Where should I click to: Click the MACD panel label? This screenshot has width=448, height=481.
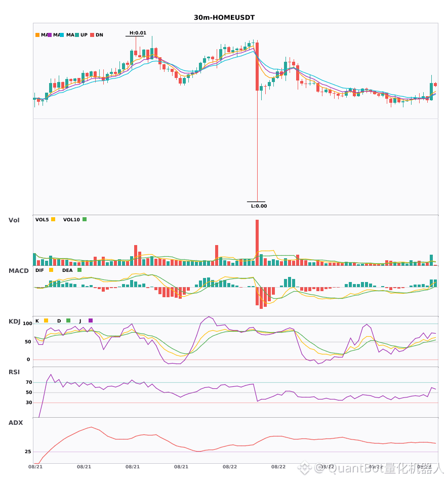pos(18,271)
